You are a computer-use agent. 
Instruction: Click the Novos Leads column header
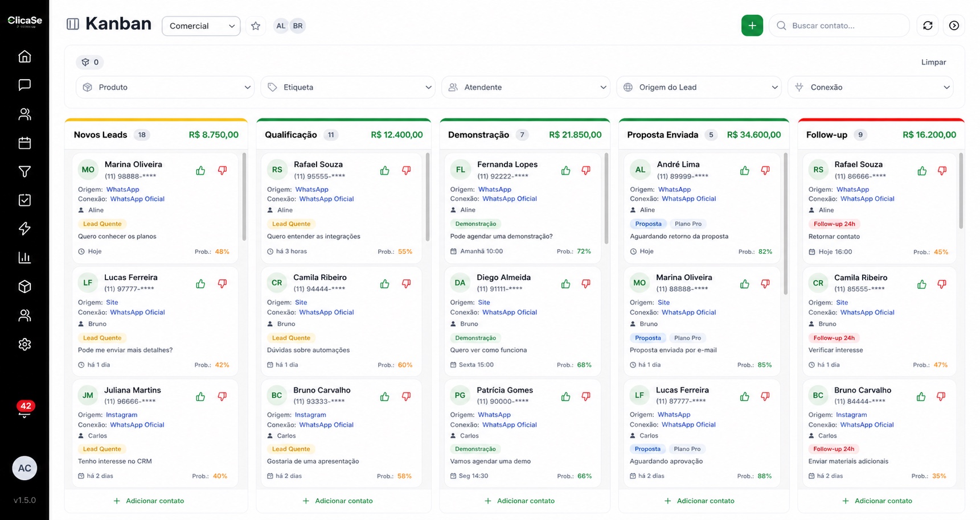(156, 135)
